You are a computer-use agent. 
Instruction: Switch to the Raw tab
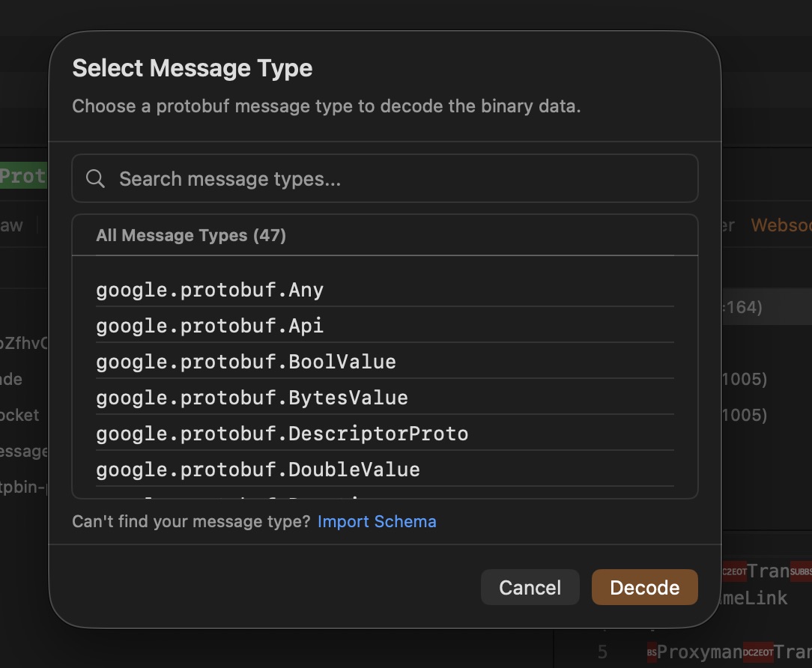click(11, 225)
